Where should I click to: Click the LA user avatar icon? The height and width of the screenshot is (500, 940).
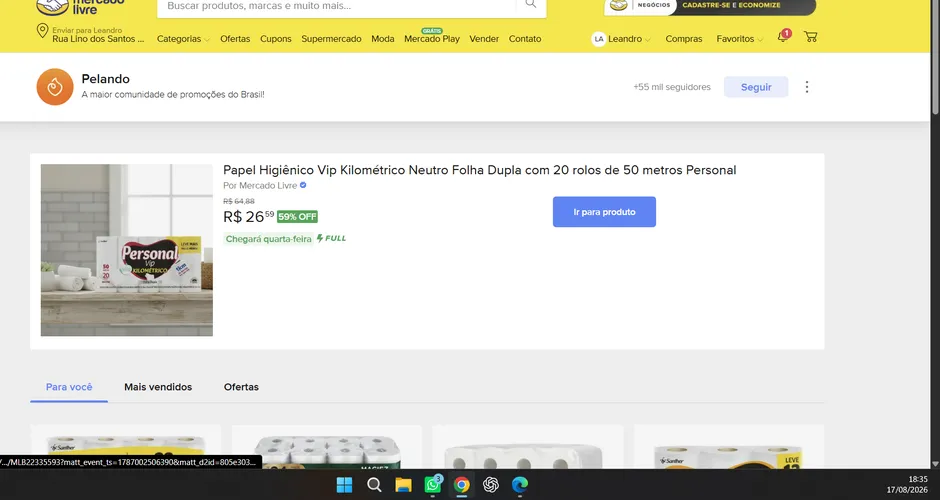598,39
